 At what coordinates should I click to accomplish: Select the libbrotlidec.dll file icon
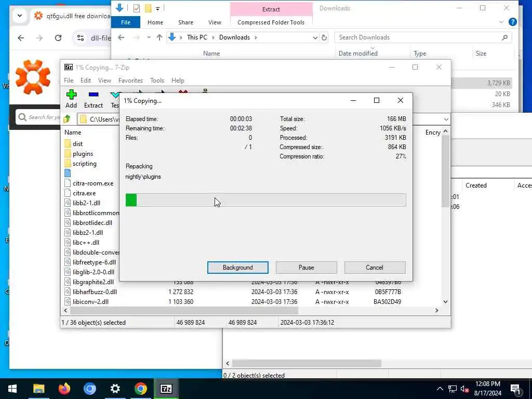click(x=68, y=222)
